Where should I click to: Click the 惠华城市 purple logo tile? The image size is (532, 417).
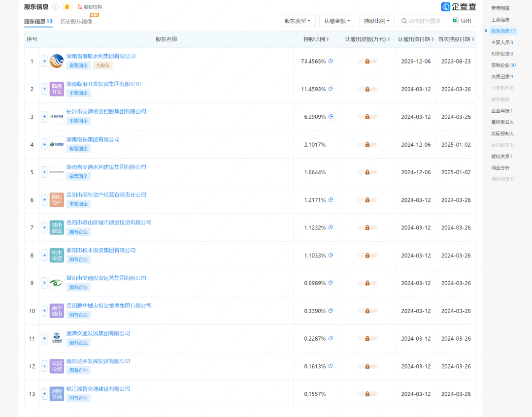pos(57,311)
